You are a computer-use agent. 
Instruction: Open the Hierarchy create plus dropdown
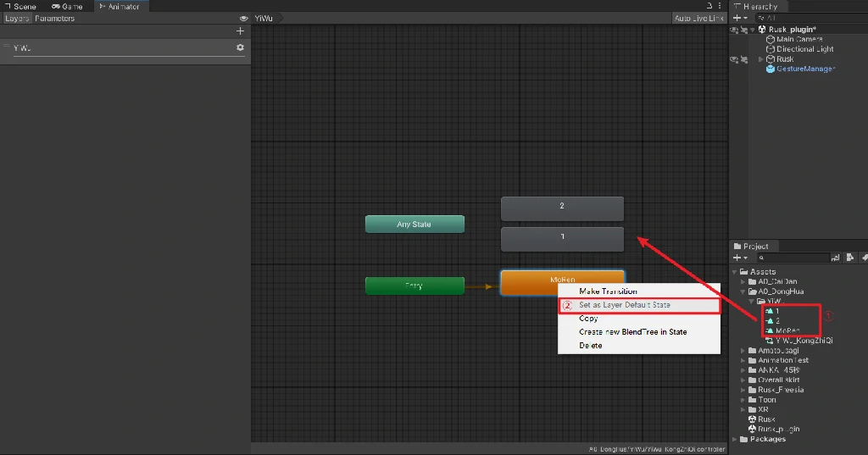click(740, 18)
